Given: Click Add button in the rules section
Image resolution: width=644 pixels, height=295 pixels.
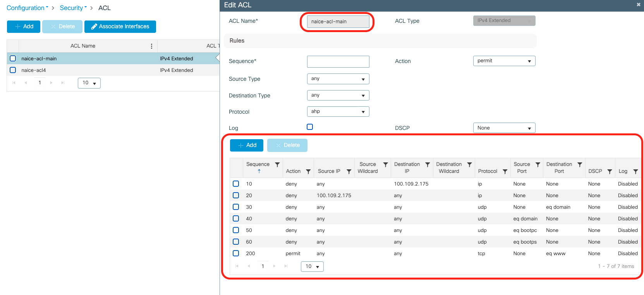Looking at the screenshot, I should (247, 145).
